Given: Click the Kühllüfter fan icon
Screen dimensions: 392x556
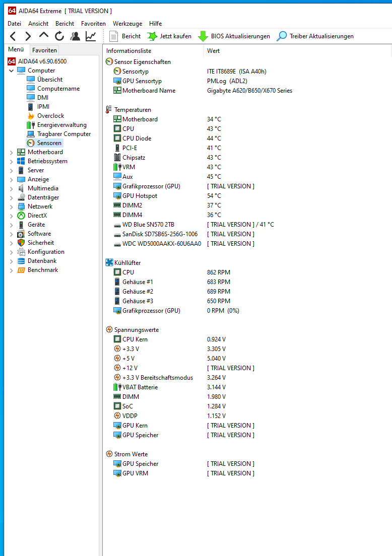Looking at the screenshot, I should (x=109, y=262).
